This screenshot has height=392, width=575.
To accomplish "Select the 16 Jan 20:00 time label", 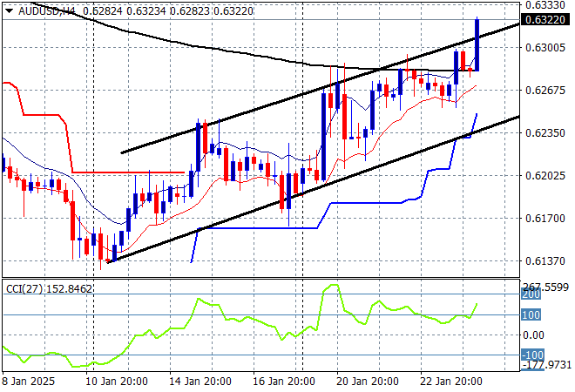I will pyautogui.click(x=284, y=382).
